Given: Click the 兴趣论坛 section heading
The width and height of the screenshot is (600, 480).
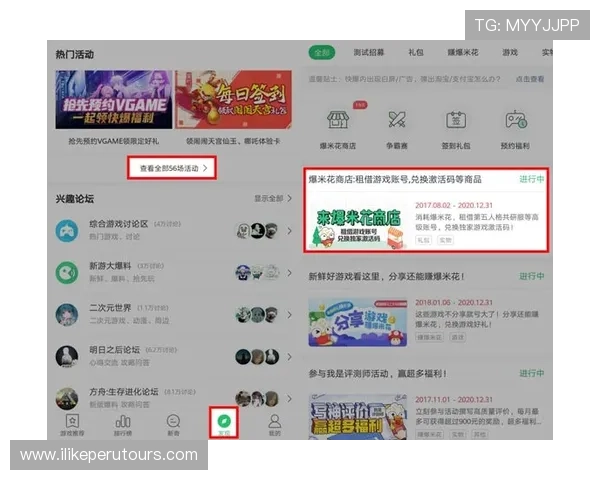Looking at the screenshot, I should tap(75, 199).
